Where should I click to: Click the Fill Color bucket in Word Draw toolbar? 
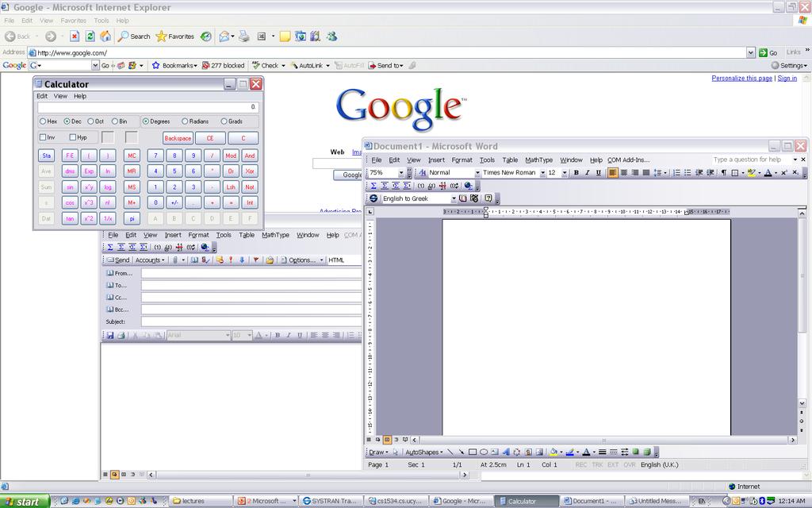pyautogui.click(x=553, y=452)
